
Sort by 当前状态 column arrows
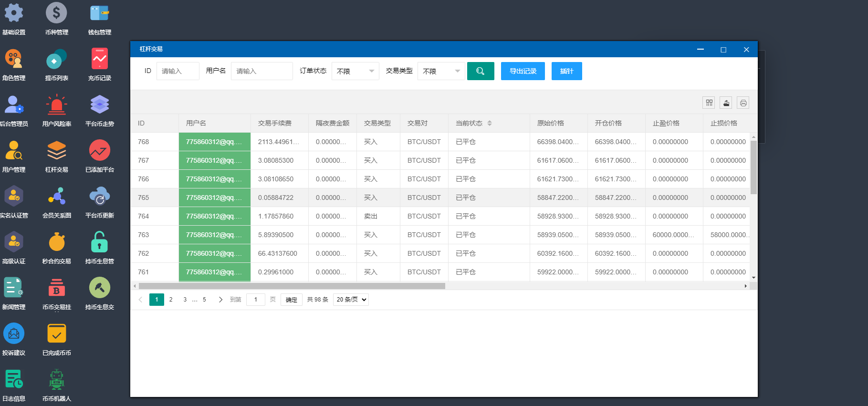pyautogui.click(x=490, y=123)
